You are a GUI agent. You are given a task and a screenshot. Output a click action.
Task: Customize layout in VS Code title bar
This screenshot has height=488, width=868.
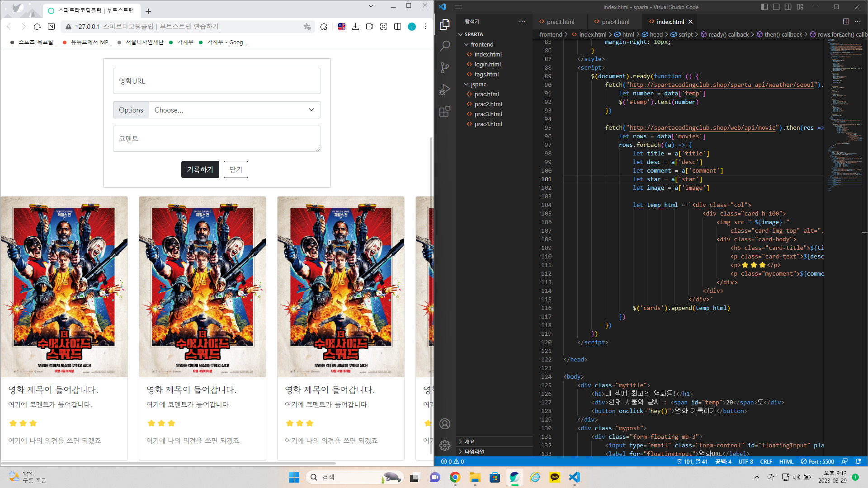(800, 7)
